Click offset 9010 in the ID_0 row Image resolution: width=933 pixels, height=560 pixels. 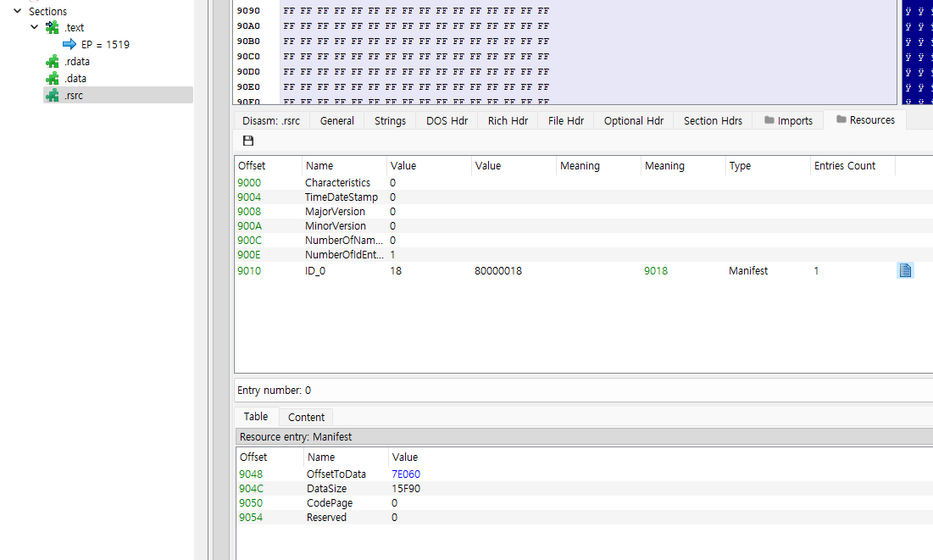click(249, 271)
